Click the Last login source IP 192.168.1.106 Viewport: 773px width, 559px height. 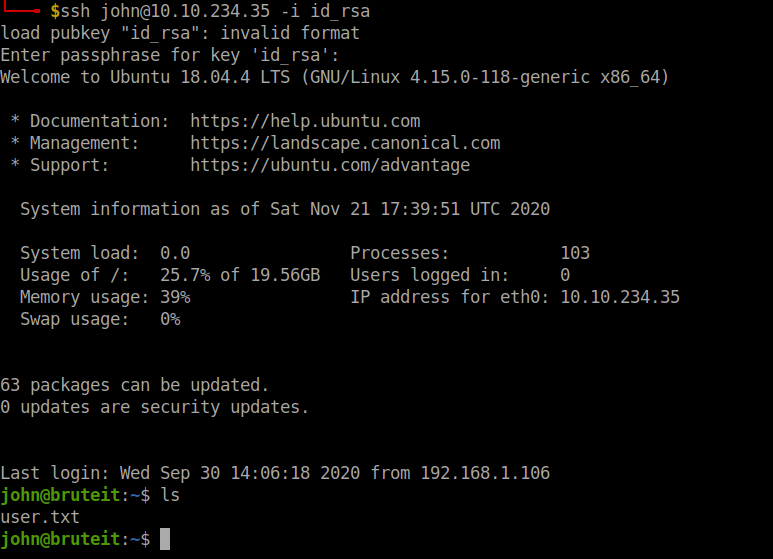tap(485, 473)
